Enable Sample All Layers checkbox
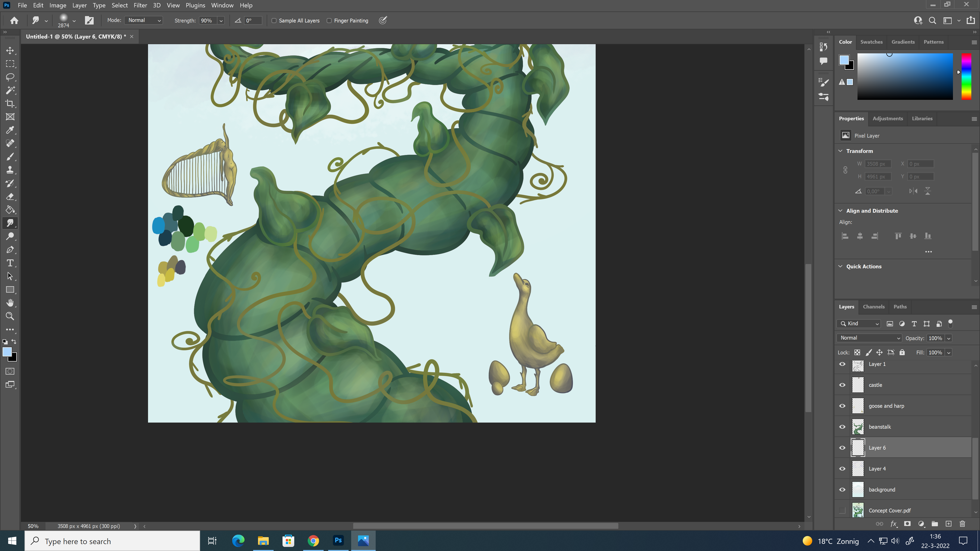Screen dimensions: 980x551 click(x=274, y=20)
